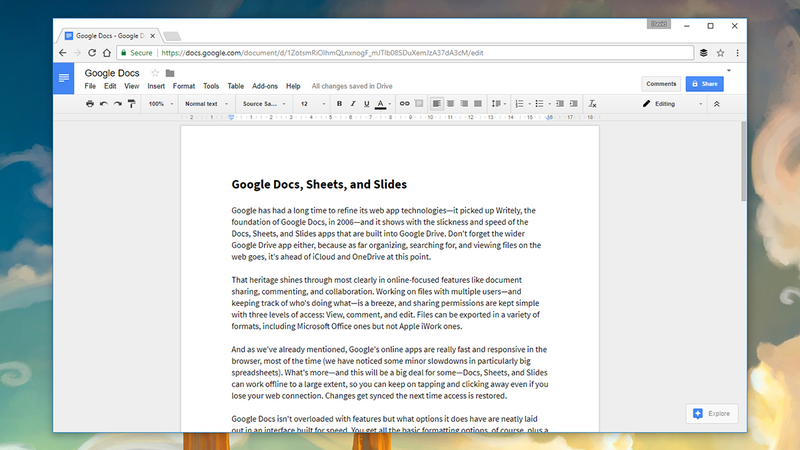Screen dimensions: 800x450
Task: Redo the last action
Action: click(x=117, y=104)
